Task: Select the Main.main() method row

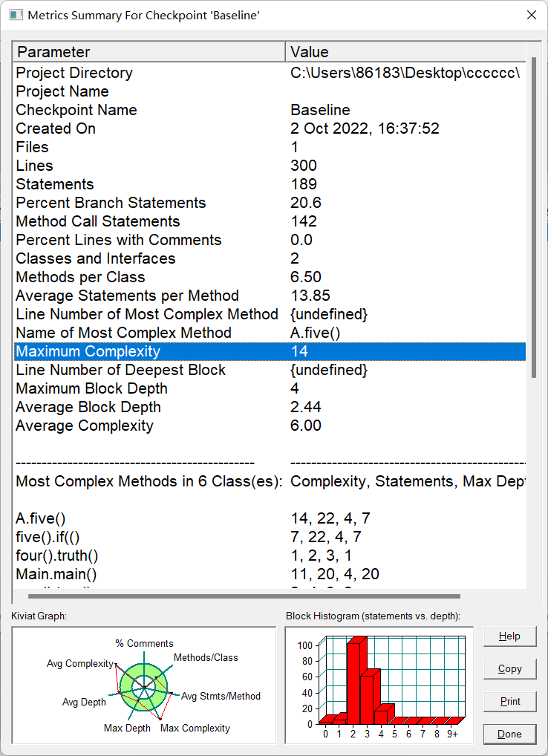Action: [x=270, y=574]
